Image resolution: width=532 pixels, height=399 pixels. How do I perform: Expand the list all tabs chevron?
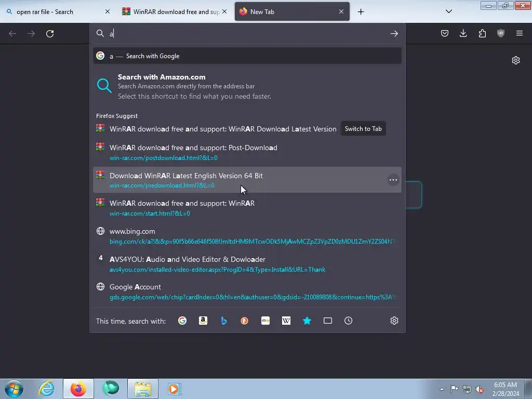[448, 11]
